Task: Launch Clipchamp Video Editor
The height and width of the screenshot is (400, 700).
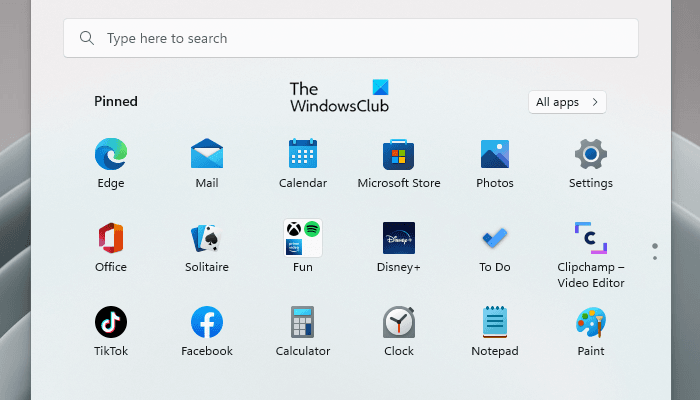Action: click(x=591, y=238)
